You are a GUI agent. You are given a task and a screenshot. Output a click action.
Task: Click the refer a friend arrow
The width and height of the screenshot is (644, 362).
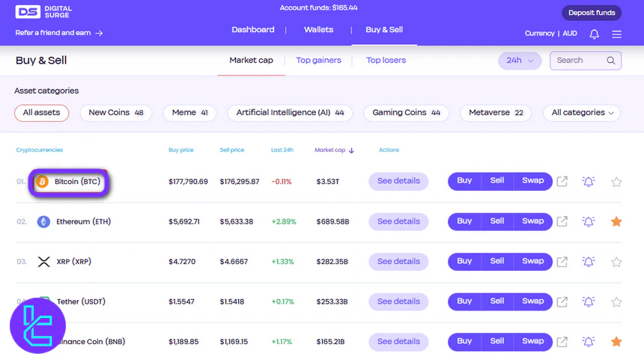(99, 33)
